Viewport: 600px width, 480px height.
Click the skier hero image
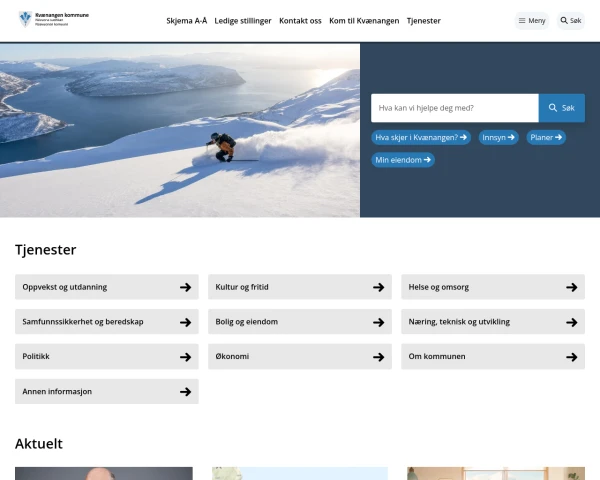point(180,130)
